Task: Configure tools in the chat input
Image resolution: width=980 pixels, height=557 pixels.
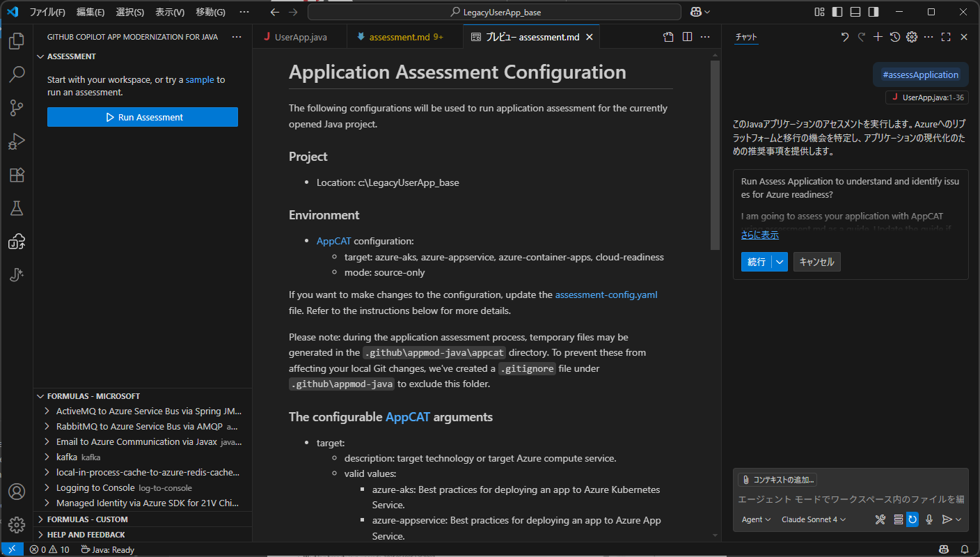Action: click(880, 519)
